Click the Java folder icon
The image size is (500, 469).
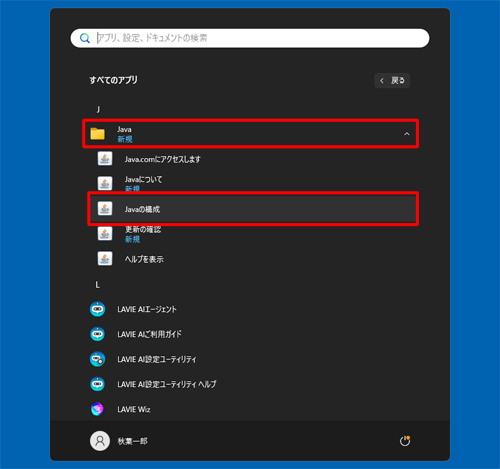tap(98, 134)
